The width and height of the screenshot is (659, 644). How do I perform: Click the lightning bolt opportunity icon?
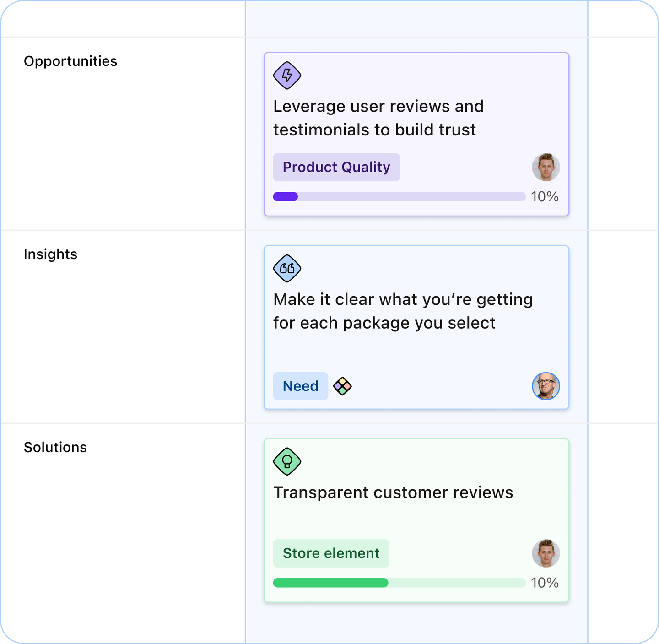coord(287,75)
